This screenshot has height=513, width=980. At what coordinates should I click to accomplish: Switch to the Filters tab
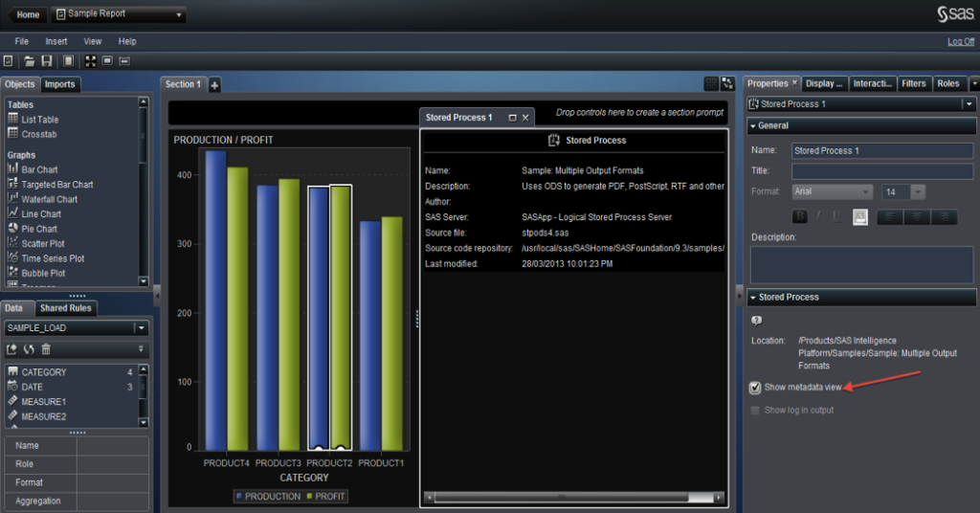click(x=913, y=83)
